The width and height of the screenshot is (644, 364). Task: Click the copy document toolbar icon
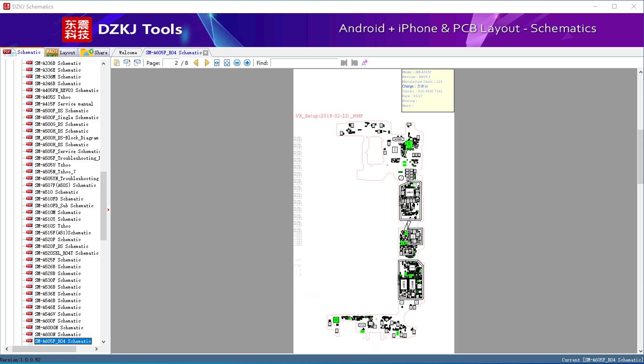(x=116, y=63)
